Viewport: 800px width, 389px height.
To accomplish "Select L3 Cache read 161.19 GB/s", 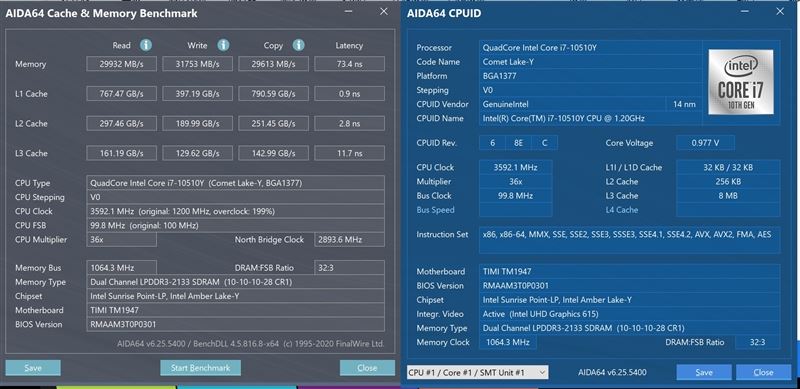I will click(121, 153).
